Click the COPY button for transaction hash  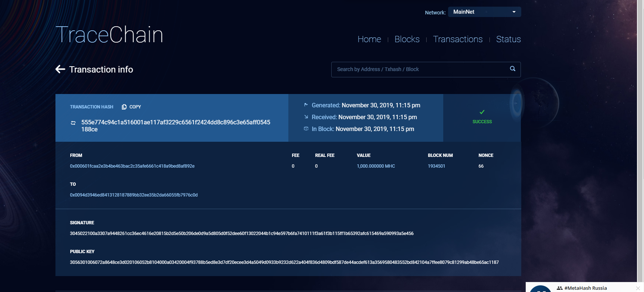click(x=131, y=107)
